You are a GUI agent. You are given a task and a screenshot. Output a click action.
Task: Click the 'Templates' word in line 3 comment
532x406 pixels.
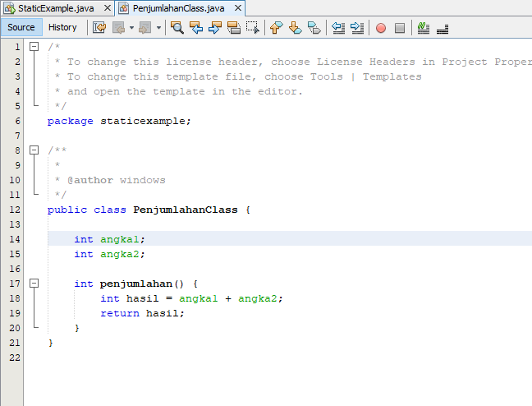pyautogui.click(x=392, y=76)
